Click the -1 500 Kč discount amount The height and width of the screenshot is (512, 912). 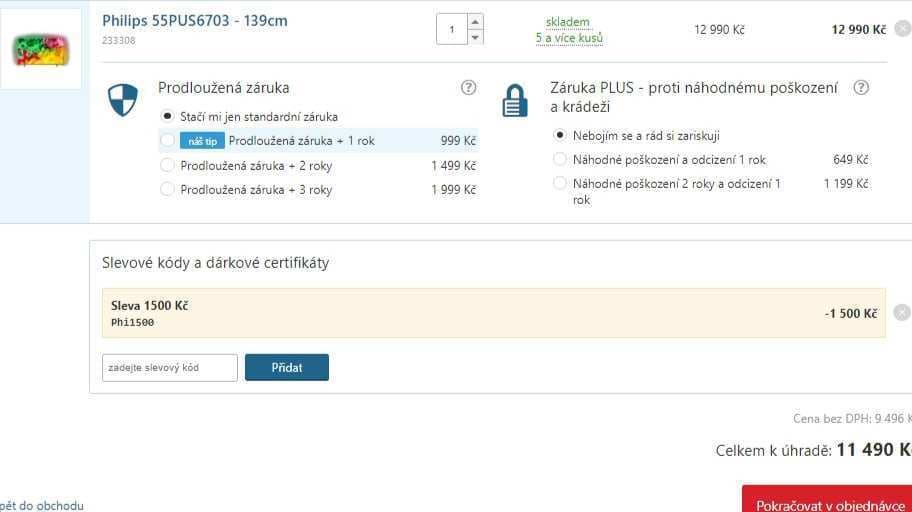point(851,313)
